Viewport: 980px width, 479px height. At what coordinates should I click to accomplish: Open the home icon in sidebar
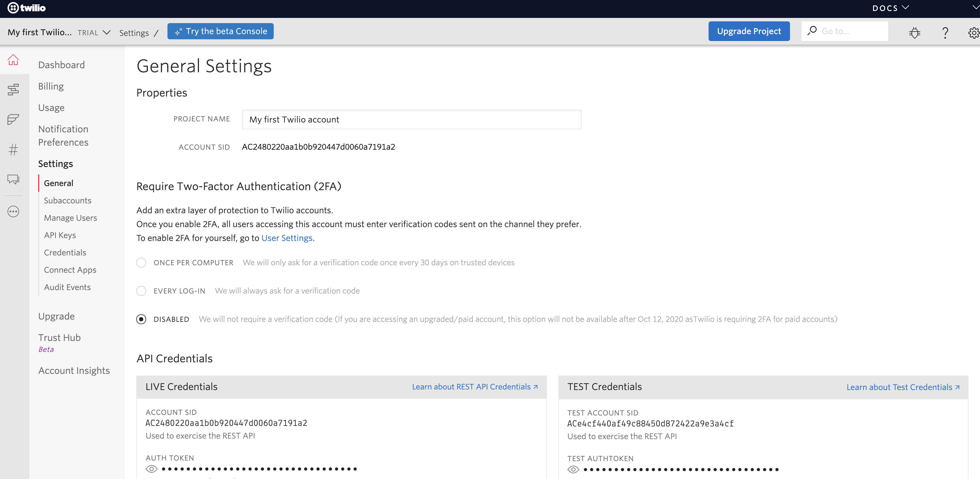tap(13, 60)
